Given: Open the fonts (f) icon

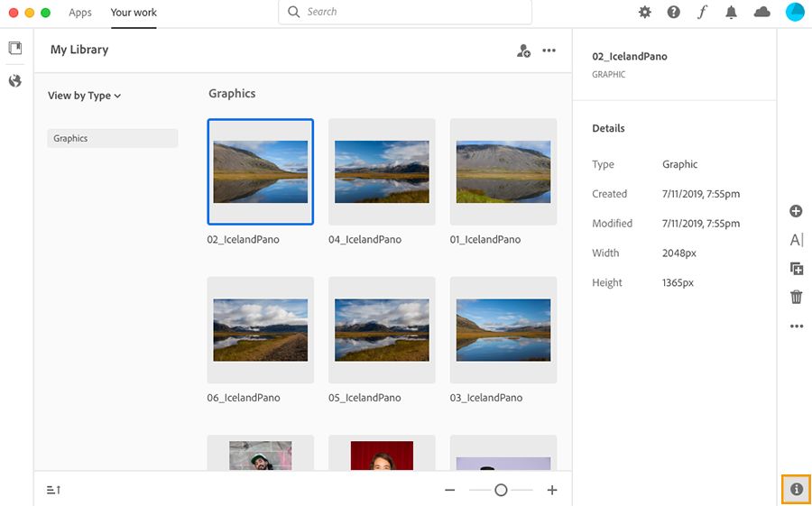Looking at the screenshot, I should (702, 12).
